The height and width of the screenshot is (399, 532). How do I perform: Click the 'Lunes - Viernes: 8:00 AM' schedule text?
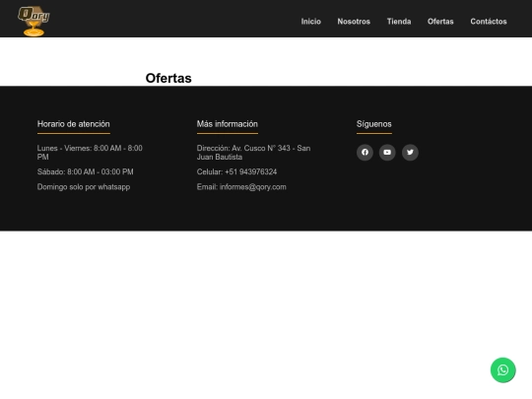coord(90,153)
